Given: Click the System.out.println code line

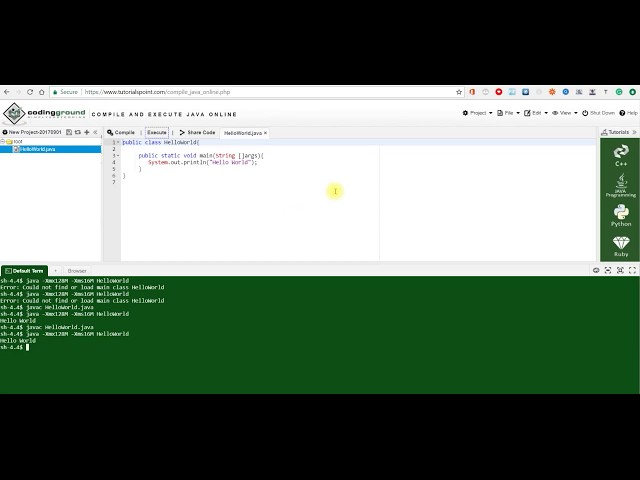Looking at the screenshot, I should pos(202,162).
